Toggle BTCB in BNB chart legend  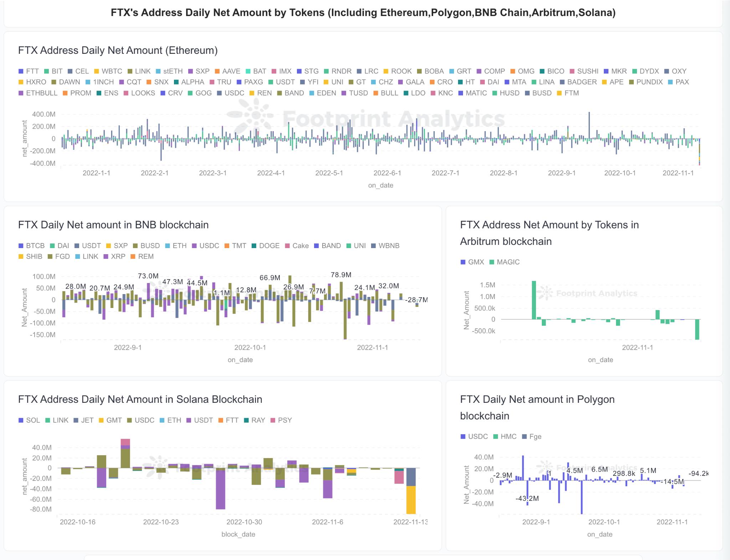31,246
